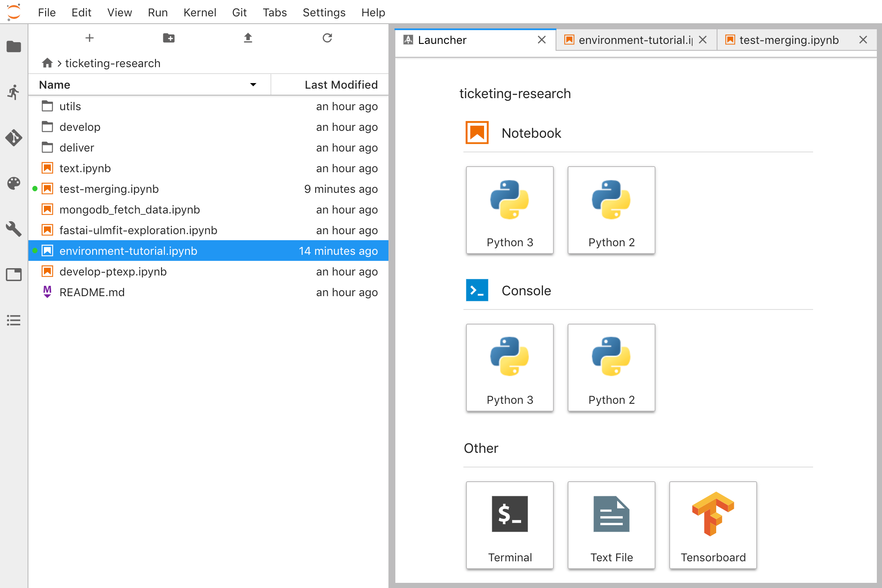882x588 pixels.
Task: Open the open tabs sidebar panel
Action: pyautogui.click(x=14, y=275)
